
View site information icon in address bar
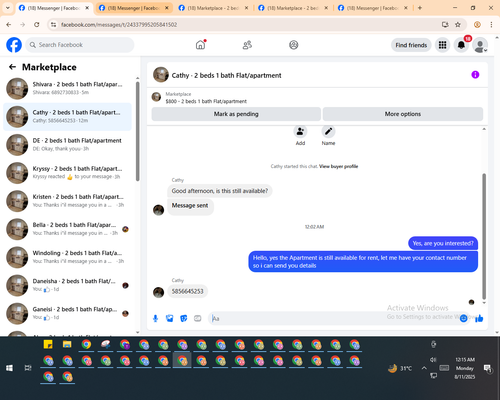coord(53,25)
